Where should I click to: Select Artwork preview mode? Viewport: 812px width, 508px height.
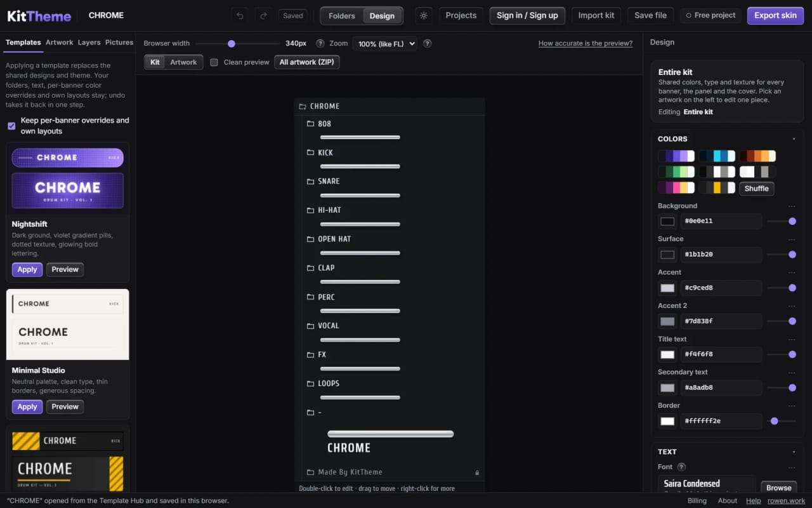tap(183, 62)
